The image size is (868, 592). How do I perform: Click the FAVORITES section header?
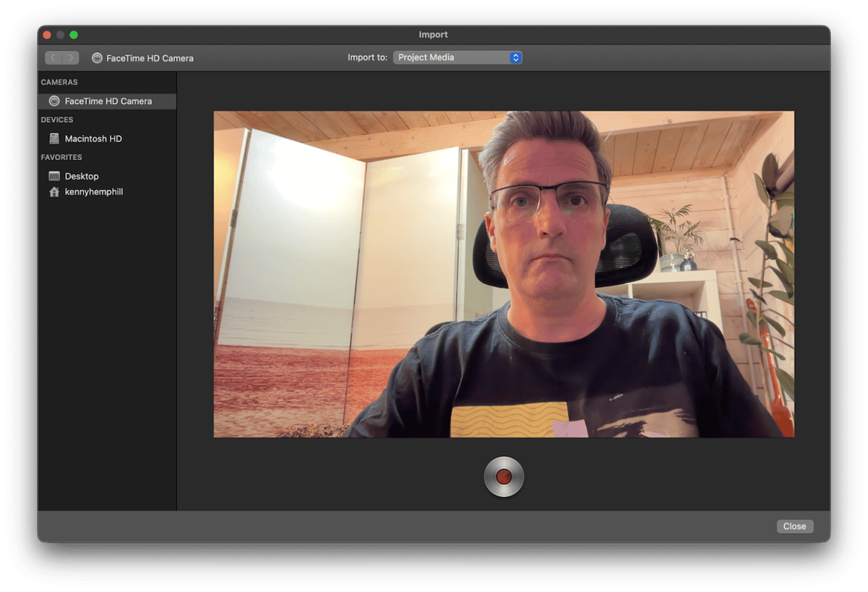[x=61, y=157]
